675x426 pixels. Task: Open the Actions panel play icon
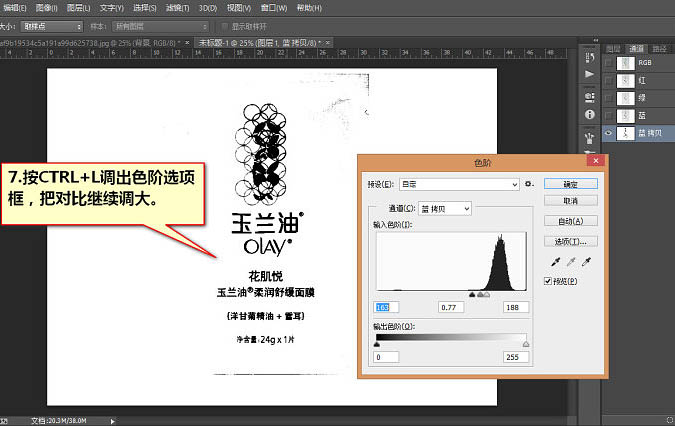tap(590, 74)
